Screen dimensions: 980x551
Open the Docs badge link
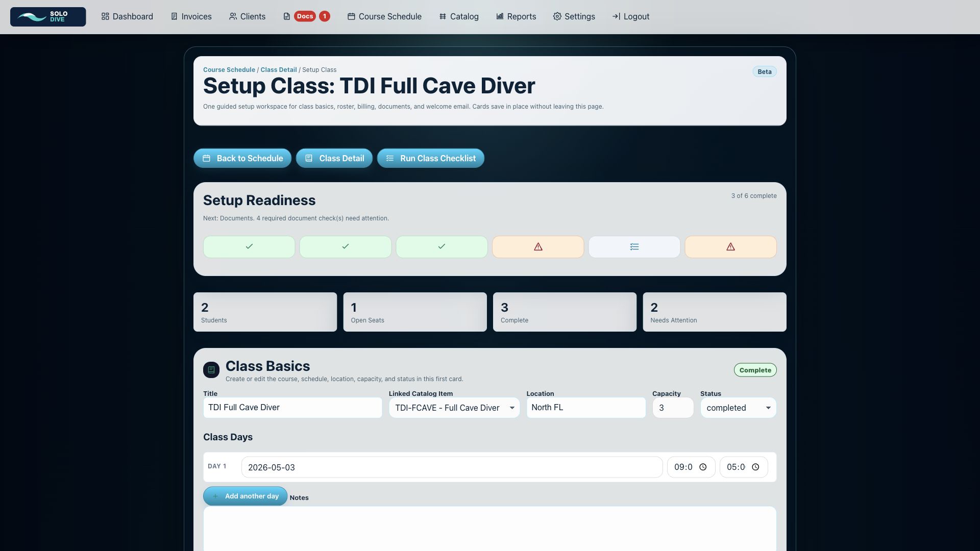305,16
